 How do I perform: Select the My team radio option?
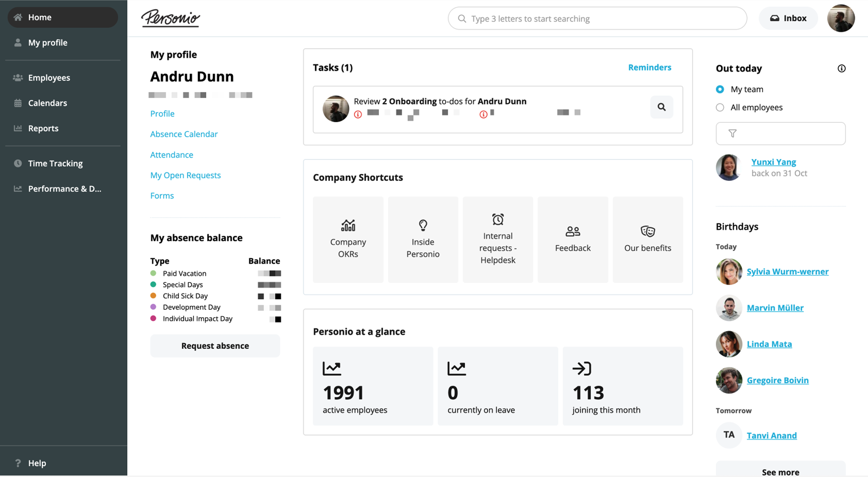720,90
